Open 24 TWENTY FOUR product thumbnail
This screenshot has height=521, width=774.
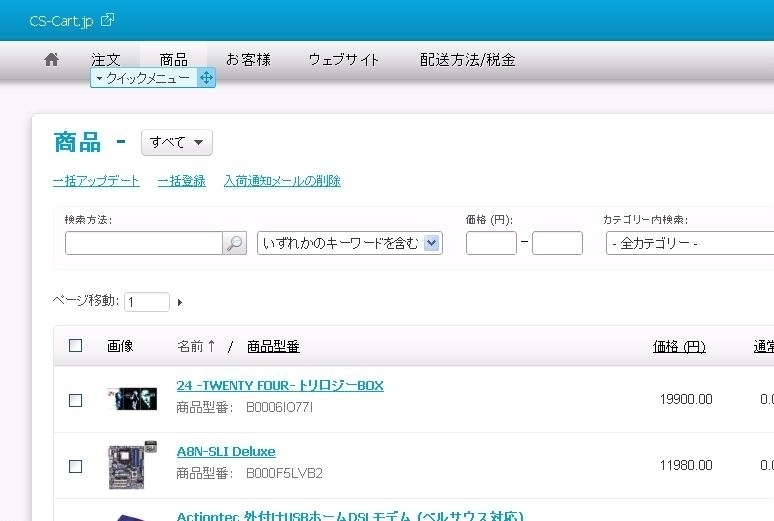coord(132,399)
